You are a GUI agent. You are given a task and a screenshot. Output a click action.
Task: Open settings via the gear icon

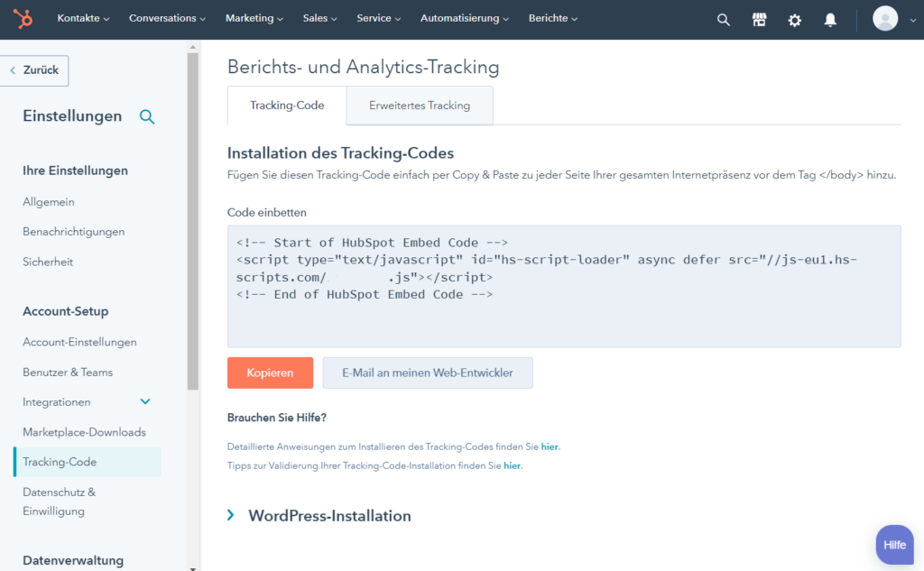(x=794, y=20)
